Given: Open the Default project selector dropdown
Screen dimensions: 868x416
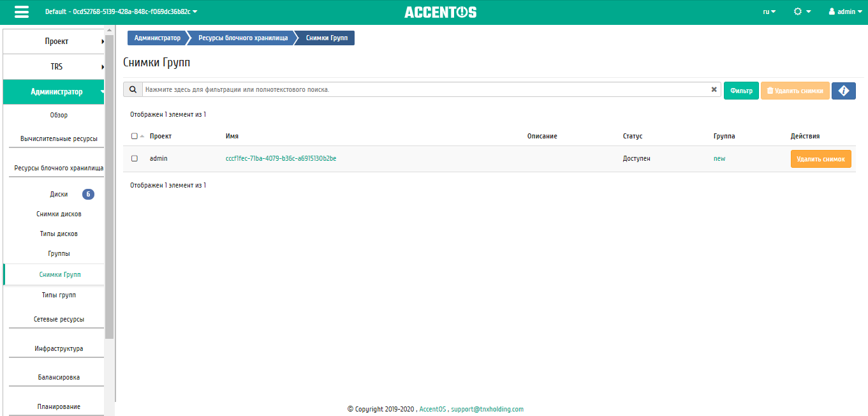Looking at the screenshot, I should point(121,11).
